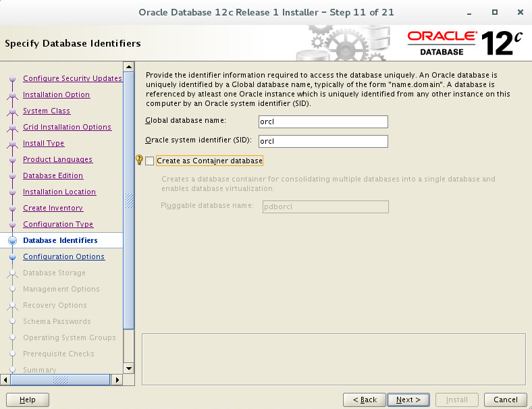This screenshot has height=409, width=532.
Task: Open the System Class step
Action: point(47,111)
